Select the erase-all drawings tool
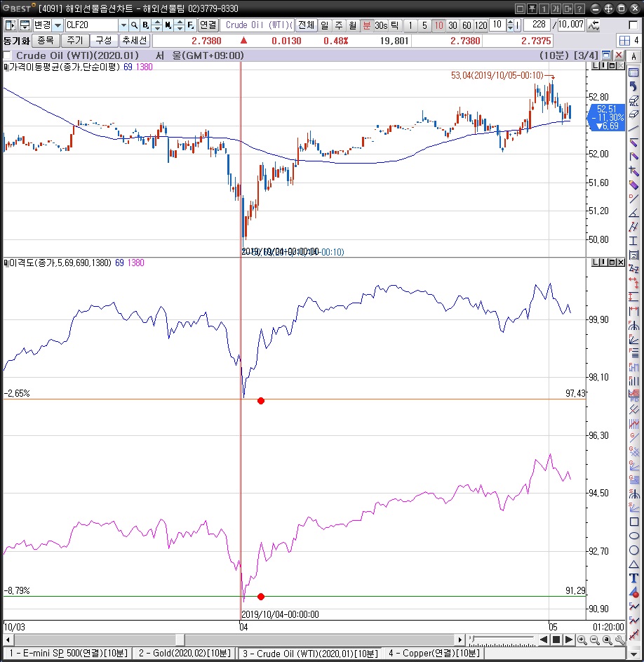The height and width of the screenshot is (662, 644). 633,99
